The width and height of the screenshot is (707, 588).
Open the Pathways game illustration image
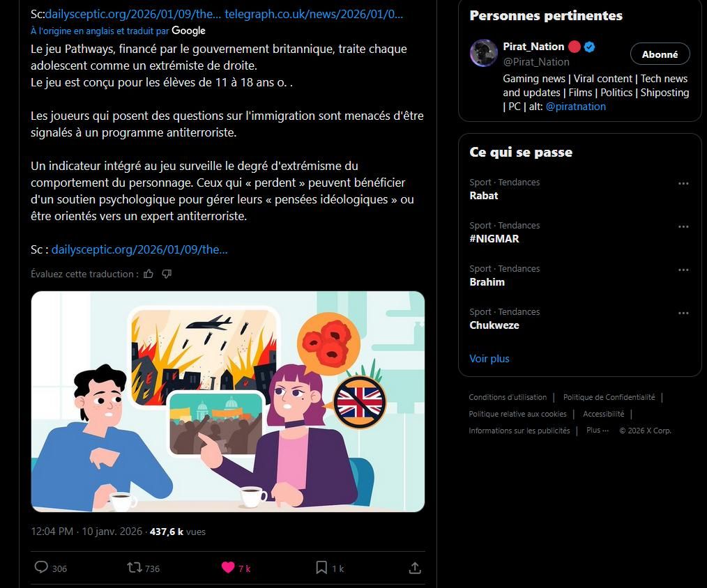[228, 401]
